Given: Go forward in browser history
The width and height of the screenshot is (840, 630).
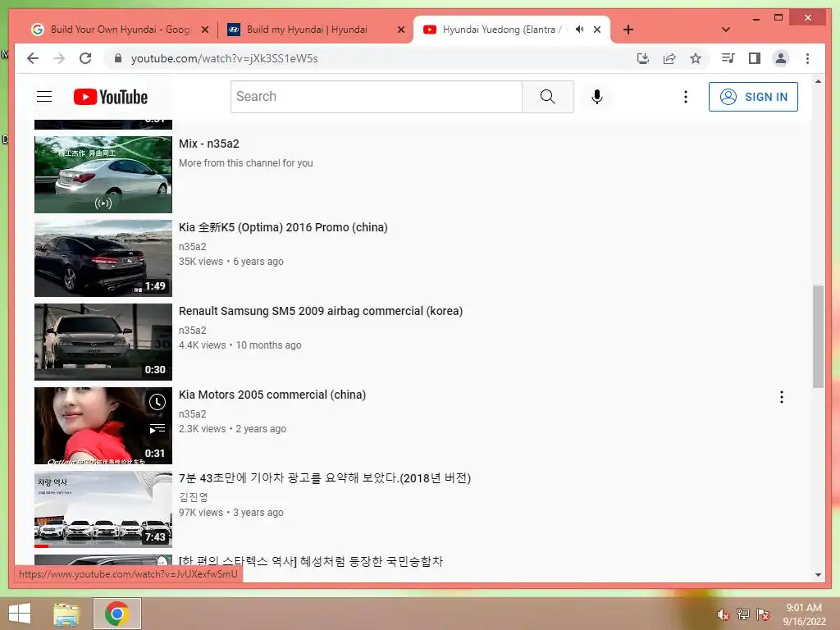Looking at the screenshot, I should point(59,58).
